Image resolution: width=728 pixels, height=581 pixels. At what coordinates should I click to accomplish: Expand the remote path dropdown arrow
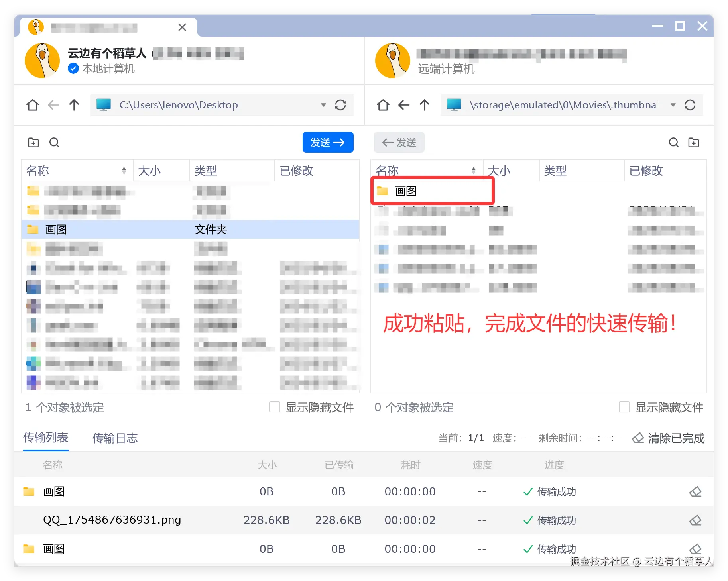click(673, 105)
